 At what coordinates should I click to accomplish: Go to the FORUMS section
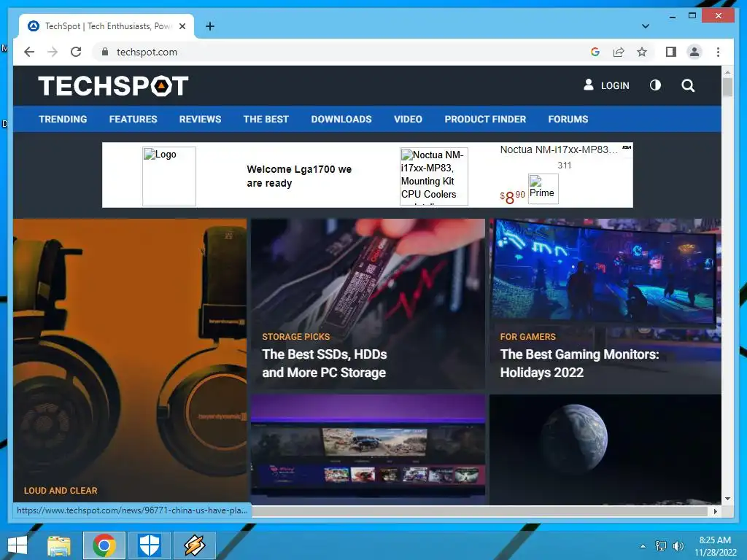coord(568,119)
